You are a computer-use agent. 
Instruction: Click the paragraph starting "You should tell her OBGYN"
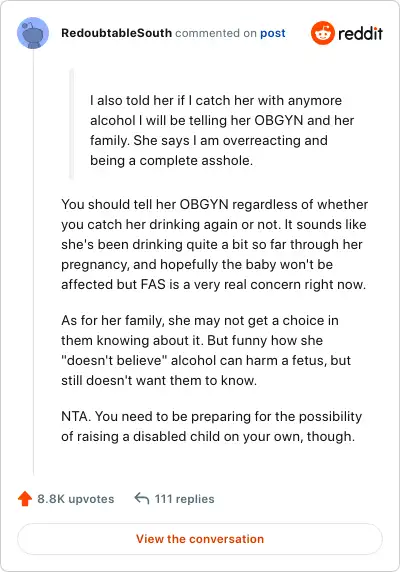[x=214, y=244]
